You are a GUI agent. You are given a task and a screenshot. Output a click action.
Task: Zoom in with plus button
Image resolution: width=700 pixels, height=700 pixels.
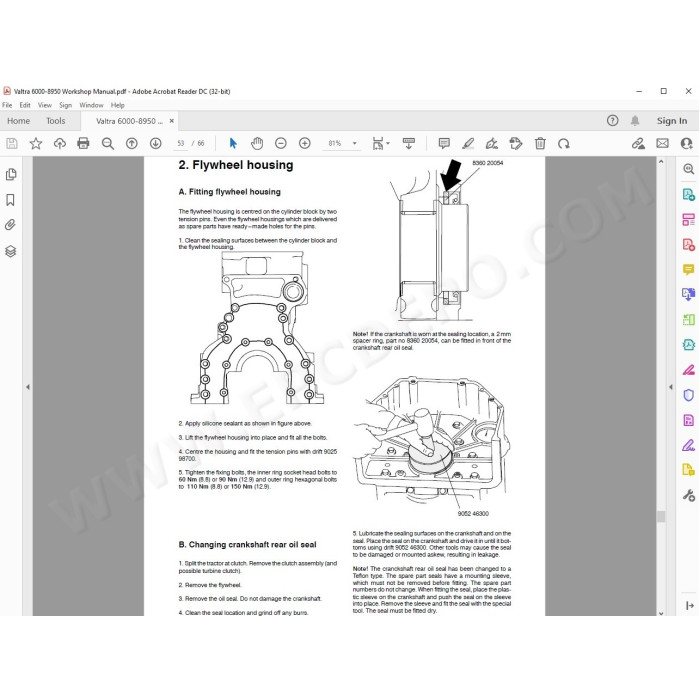[305, 143]
